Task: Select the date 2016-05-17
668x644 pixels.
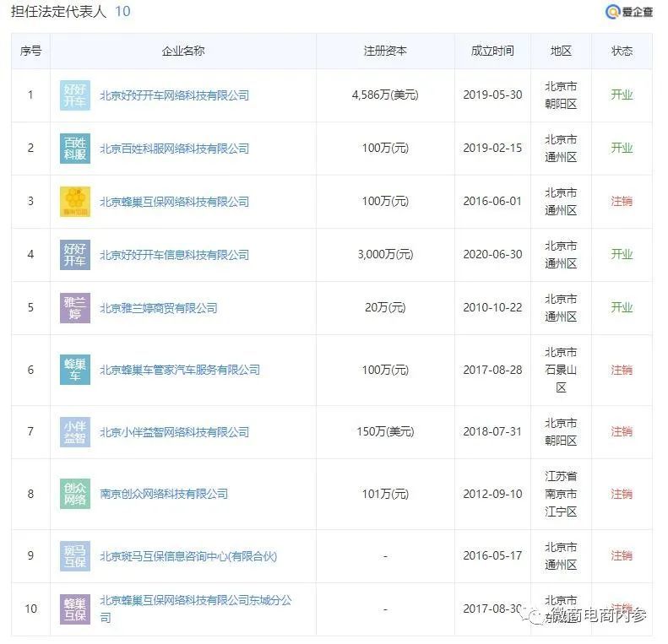Action: 492,555
